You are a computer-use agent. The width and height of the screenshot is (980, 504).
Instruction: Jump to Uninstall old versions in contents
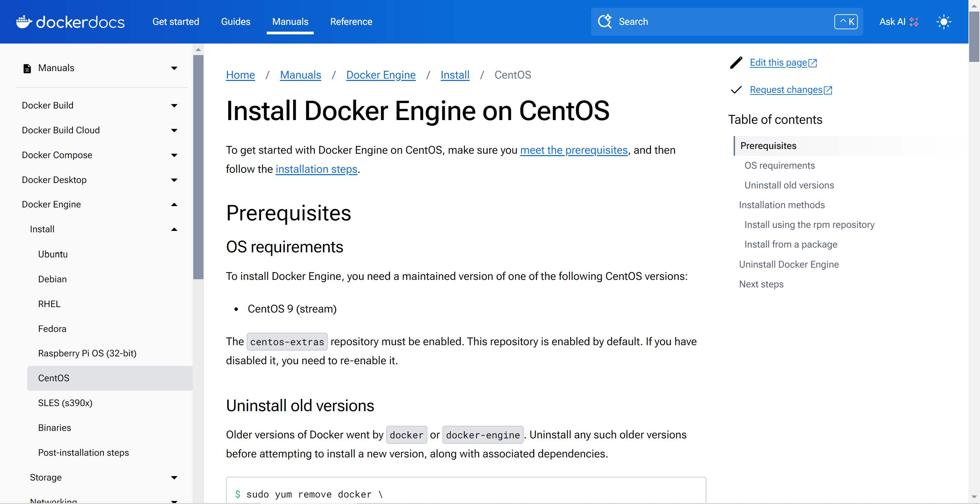pyautogui.click(x=789, y=185)
